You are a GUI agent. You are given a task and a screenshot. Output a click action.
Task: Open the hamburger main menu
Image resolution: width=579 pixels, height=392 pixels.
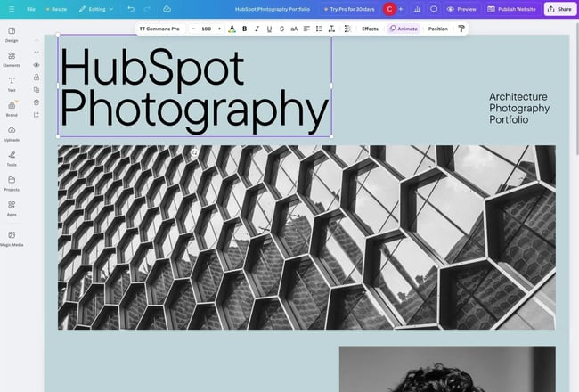[12, 9]
